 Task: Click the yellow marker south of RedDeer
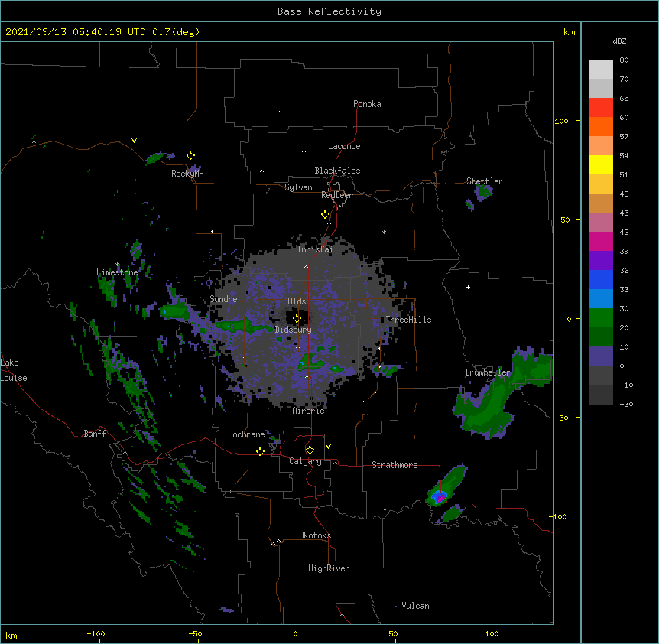point(326,215)
